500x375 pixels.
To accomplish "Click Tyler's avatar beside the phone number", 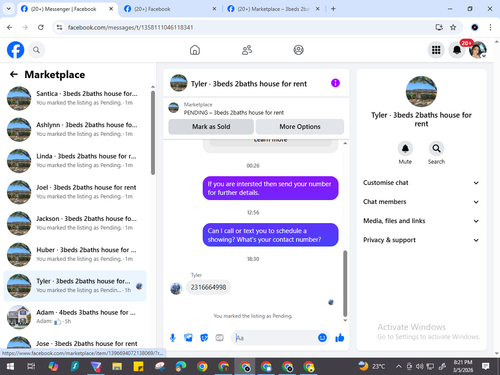I will [176, 288].
